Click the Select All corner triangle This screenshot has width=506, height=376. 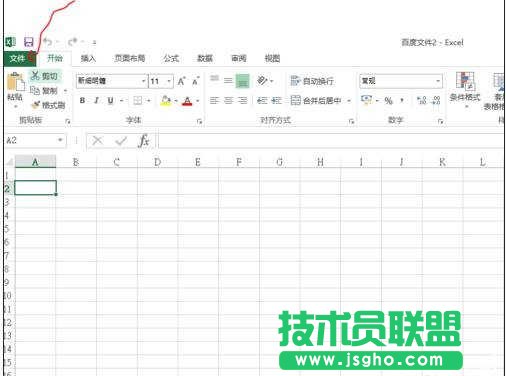coord(9,162)
